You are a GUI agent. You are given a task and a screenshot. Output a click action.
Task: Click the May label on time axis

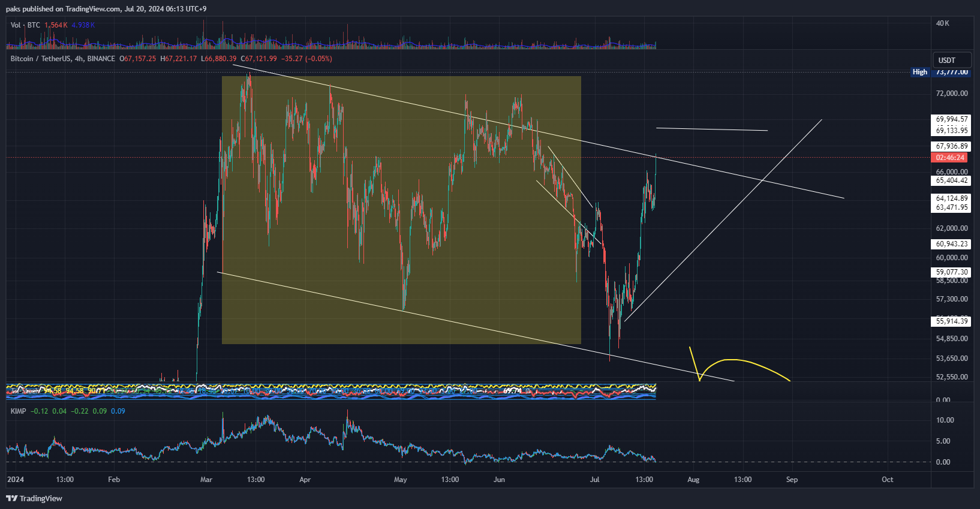click(x=401, y=480)
